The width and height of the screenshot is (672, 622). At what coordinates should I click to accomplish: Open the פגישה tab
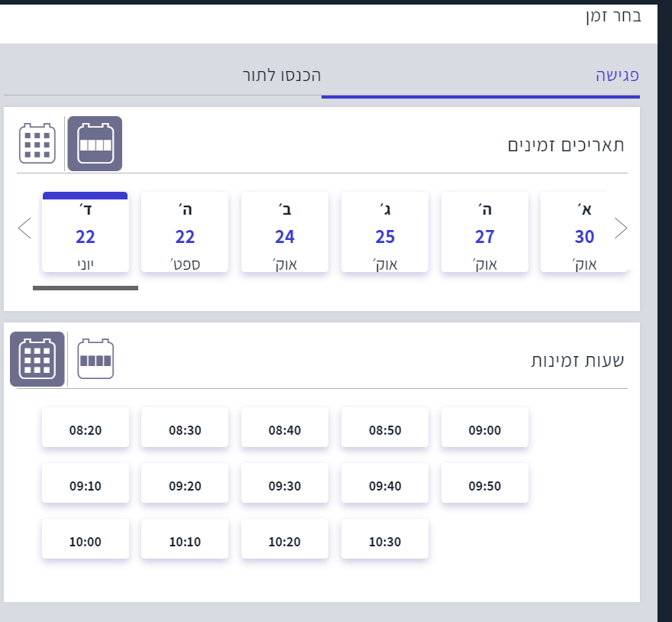(616, 76)
